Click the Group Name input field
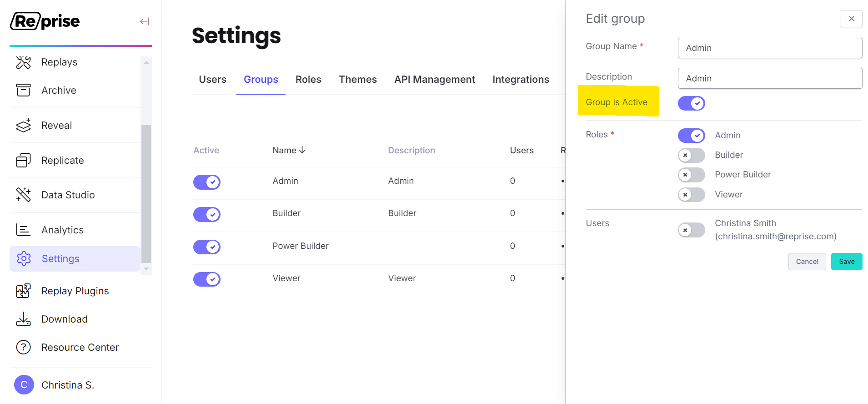This screenshot has height=404, width=868. pyautogui.click(x=769, y=48)
